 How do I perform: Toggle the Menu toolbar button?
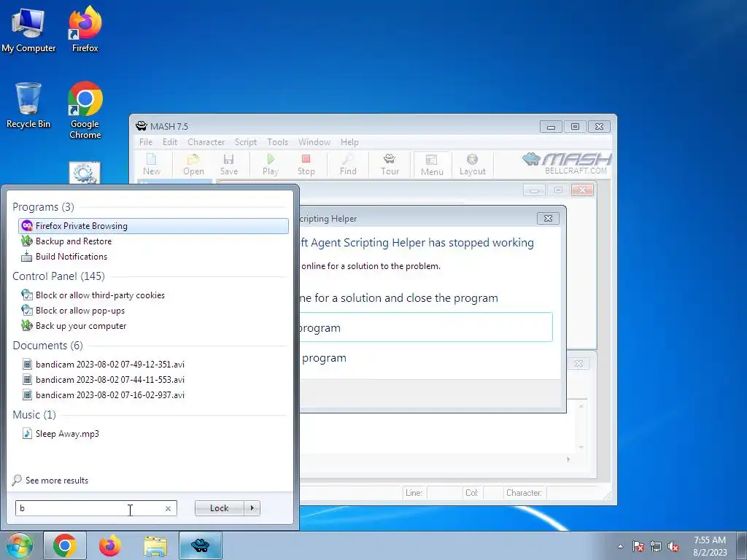coord(432,165)
